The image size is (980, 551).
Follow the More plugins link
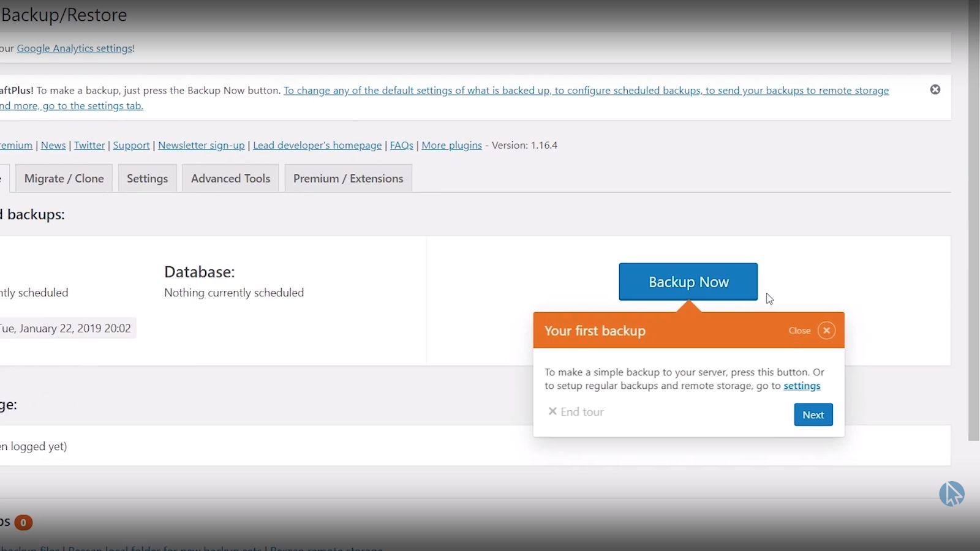coord(451,145)
